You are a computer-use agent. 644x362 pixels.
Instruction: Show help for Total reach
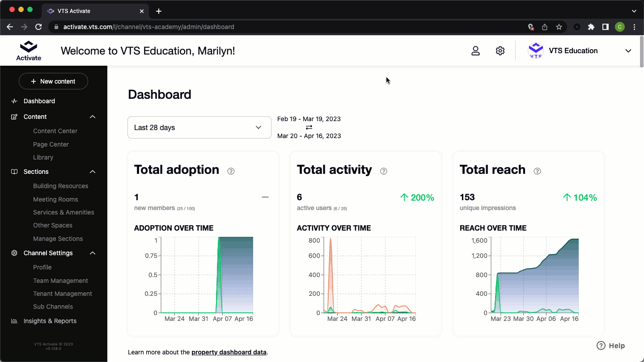[x=537, y=171]
